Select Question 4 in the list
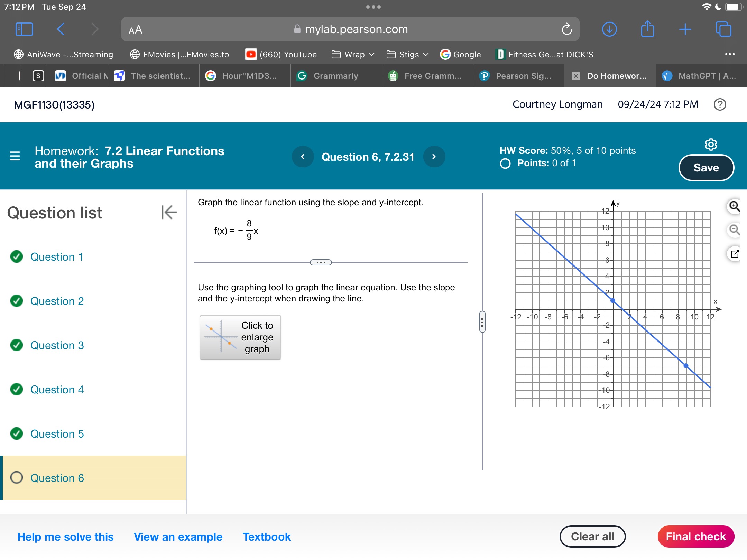 57,390
